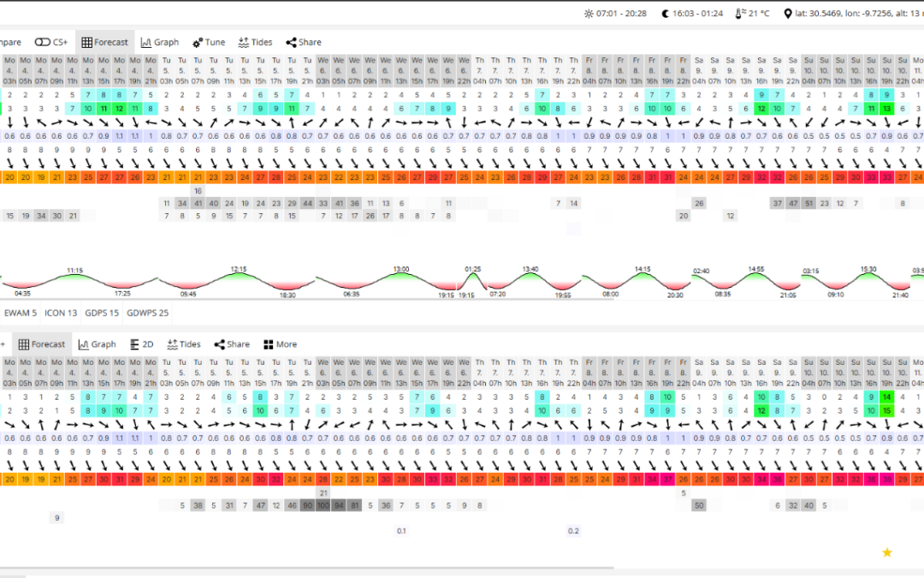Click the 14:15 high tide label
This screenshot has height=578, width=924.
[x=643, y=269]
